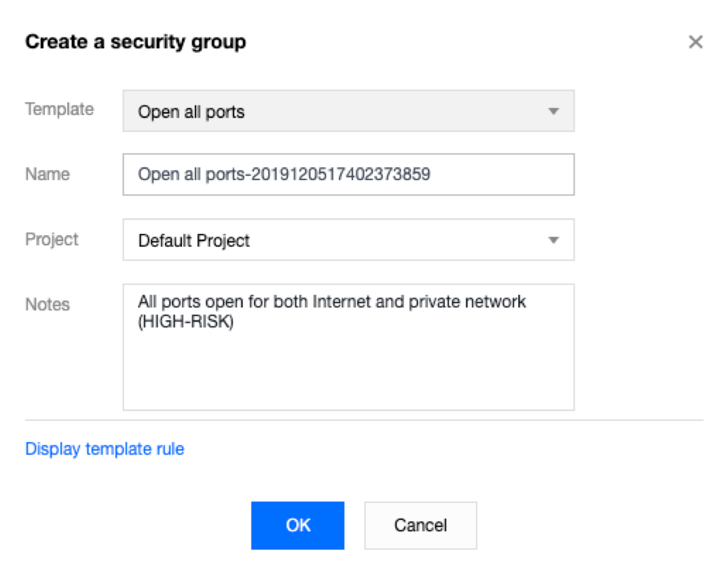
Task: Click the Template field label
Action: click(x=59, y=109)
